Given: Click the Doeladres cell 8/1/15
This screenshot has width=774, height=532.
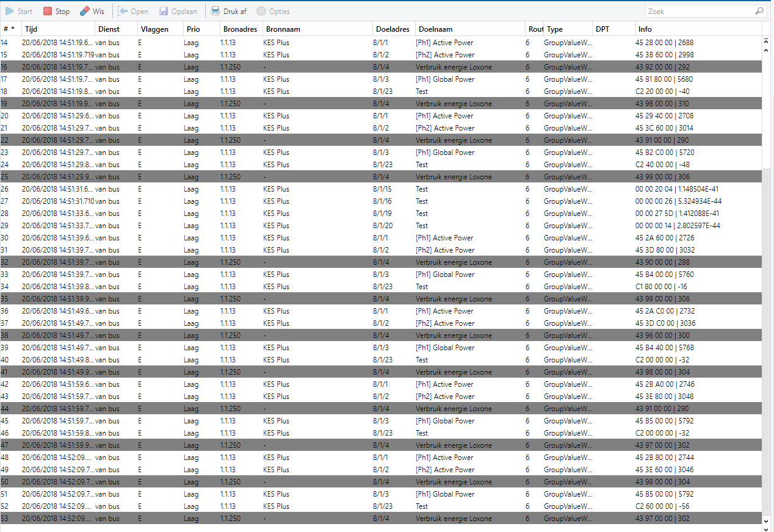Looking at the screenshot, I should 382,189.
